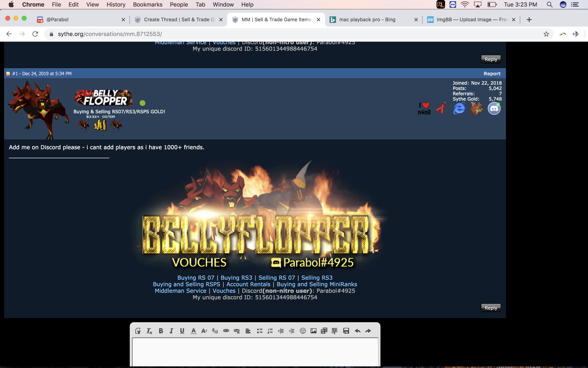Viewport: 588px width, 368px height.
Task: Click the Redo arrow in editor
Action: pyautogui.click(x=368, y=331)
